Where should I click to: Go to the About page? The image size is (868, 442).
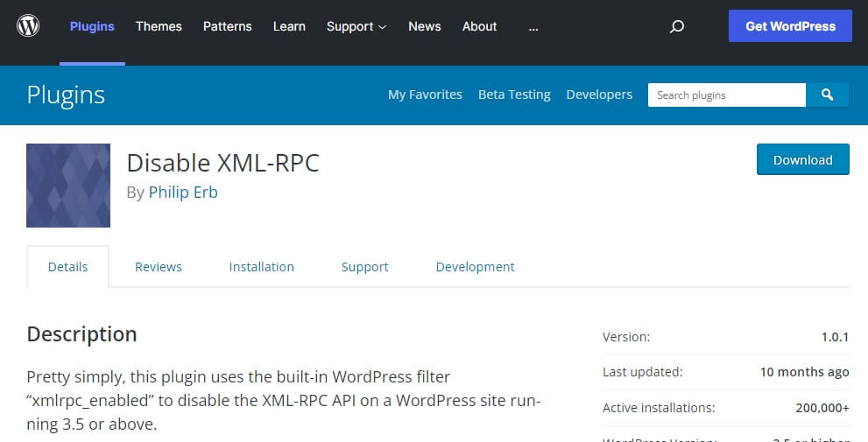pos(479,26)
